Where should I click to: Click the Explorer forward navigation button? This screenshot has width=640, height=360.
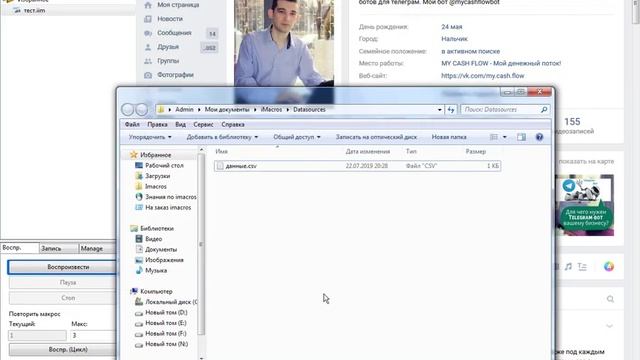click(141, 109)
